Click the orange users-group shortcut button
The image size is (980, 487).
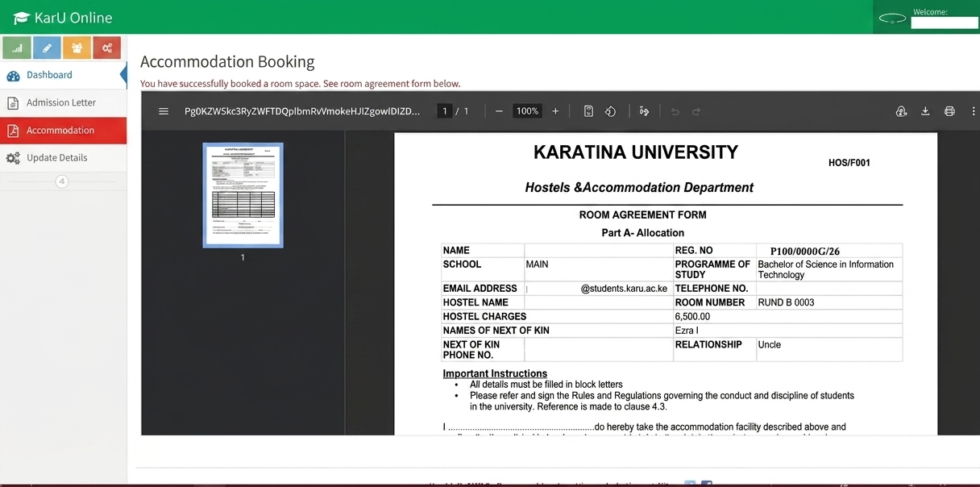click(x=77, y=48)
